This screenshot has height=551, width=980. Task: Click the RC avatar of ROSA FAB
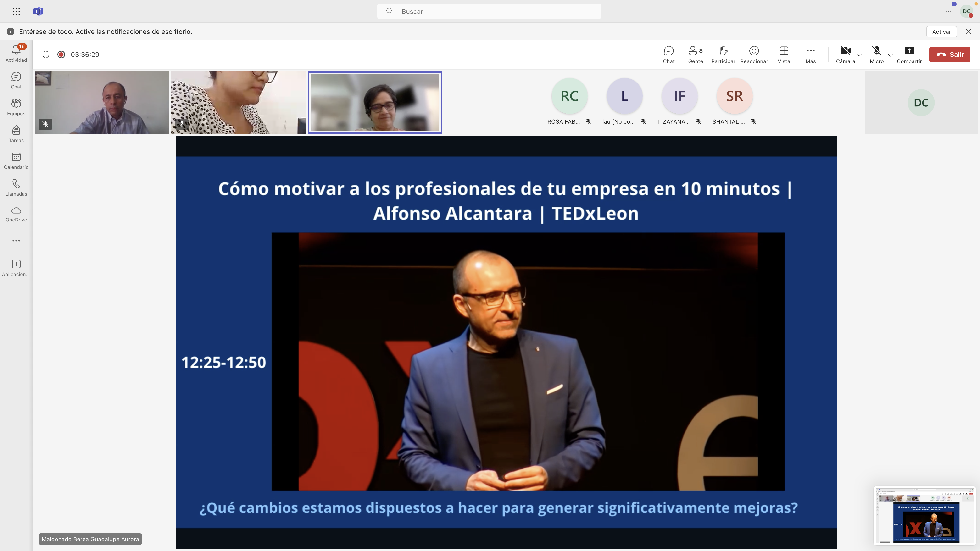click(x=569, y=96)
